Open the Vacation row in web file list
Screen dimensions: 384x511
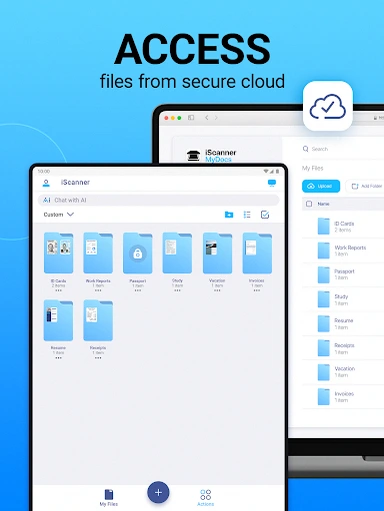click(x=343, y=372)
